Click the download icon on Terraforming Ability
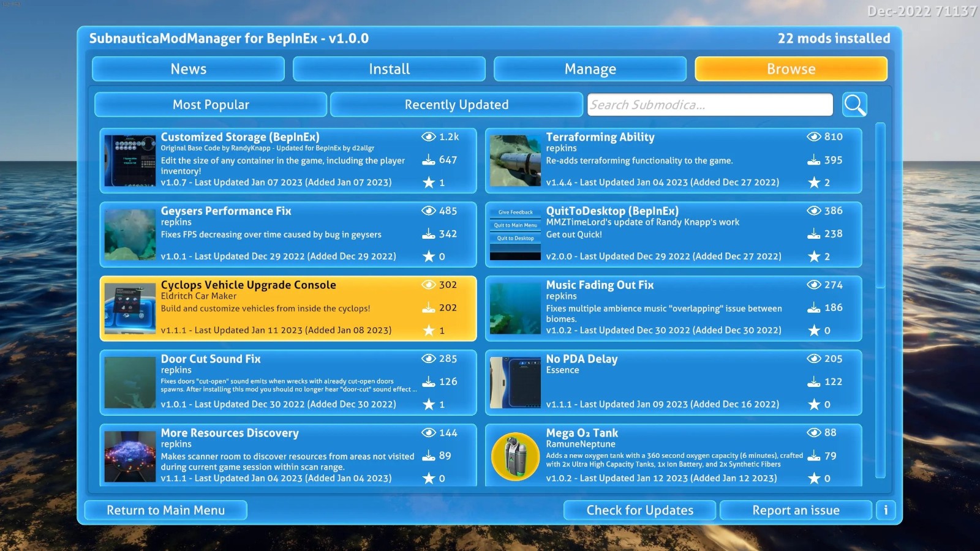 click(813, 160)
